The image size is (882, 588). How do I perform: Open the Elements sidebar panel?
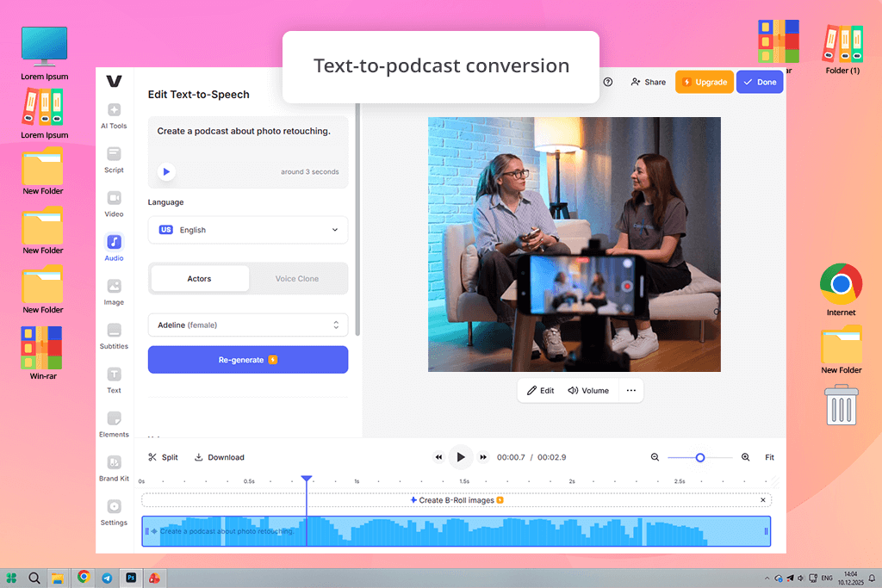coord(114,424)
